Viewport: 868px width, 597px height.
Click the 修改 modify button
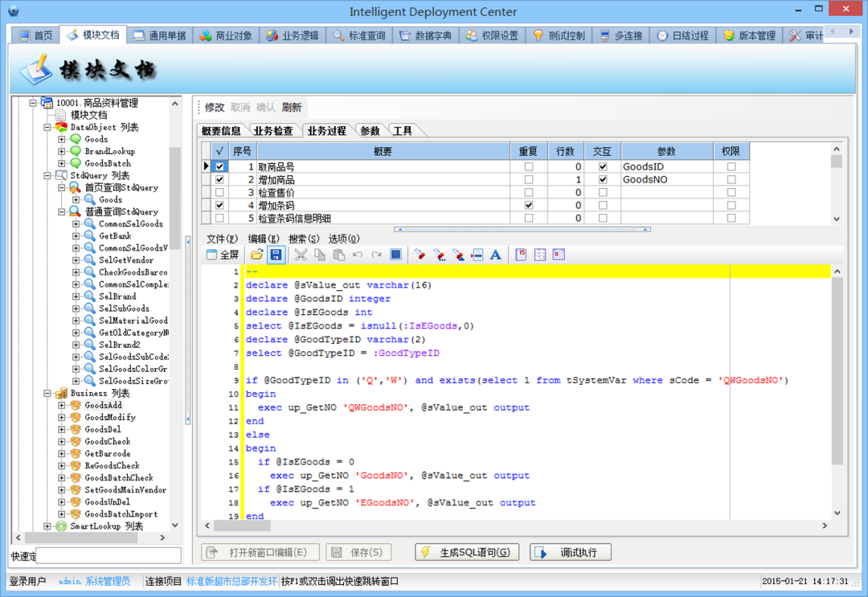pos(215,108)
